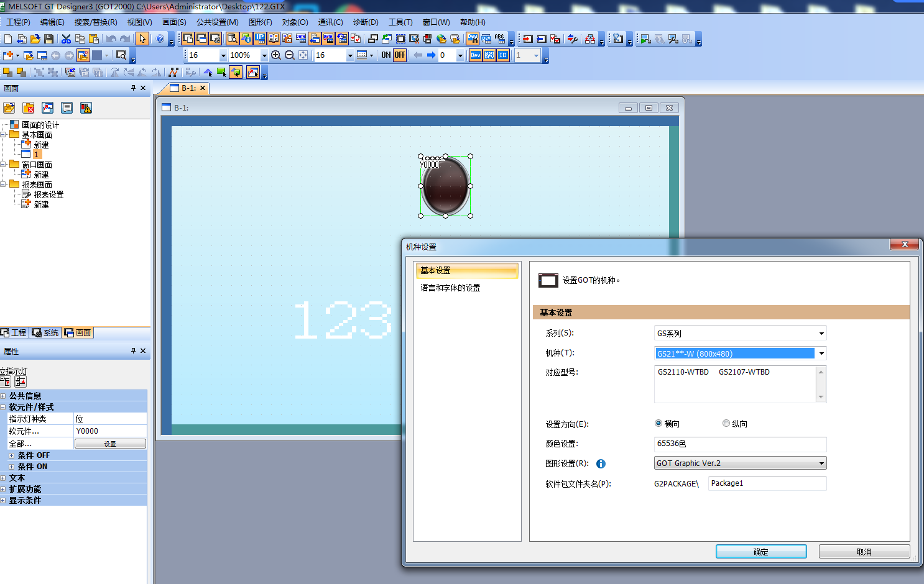924x584 pixels.
Task: Click the zoom in magnifier icon
Action: [275, 55]
